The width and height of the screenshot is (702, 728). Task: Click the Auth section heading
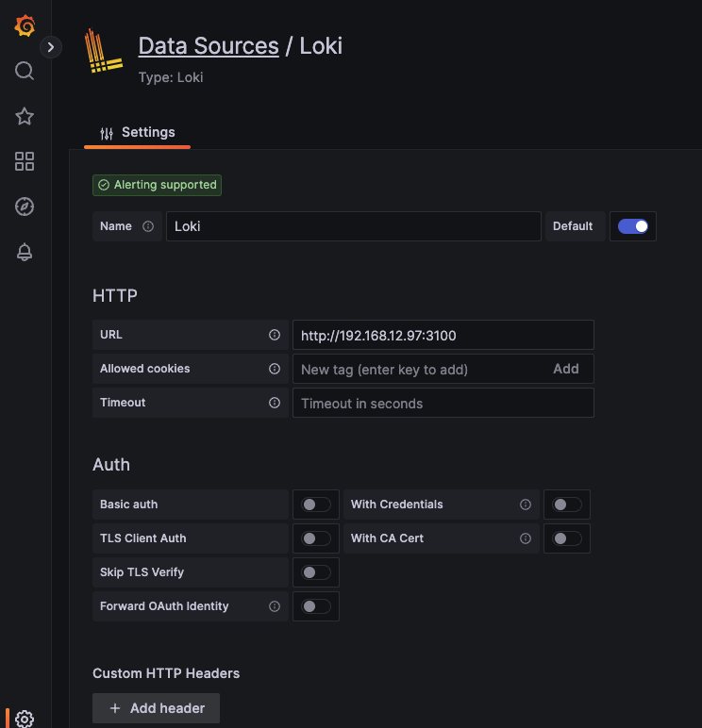click(111, 465)
